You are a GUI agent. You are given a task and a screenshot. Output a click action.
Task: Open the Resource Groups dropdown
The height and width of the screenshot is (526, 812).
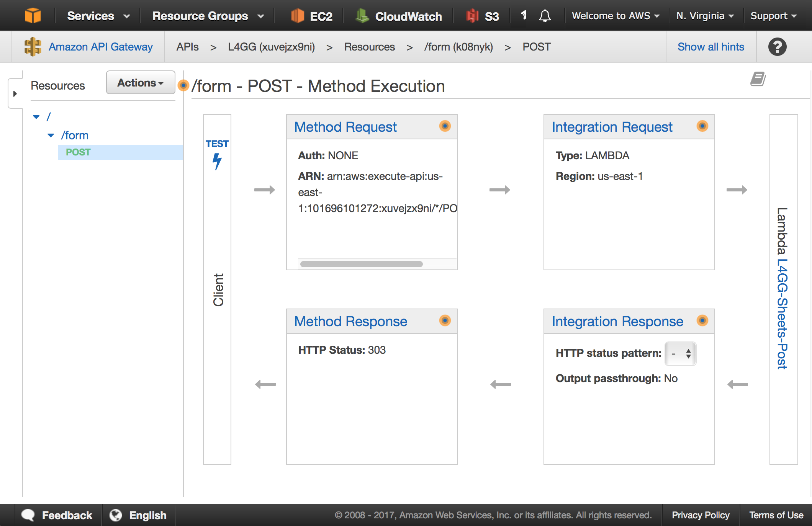(x=208, y=16)
